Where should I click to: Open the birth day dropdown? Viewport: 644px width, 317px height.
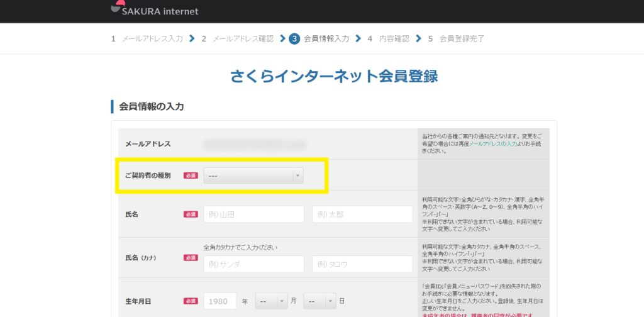(320, 301)
